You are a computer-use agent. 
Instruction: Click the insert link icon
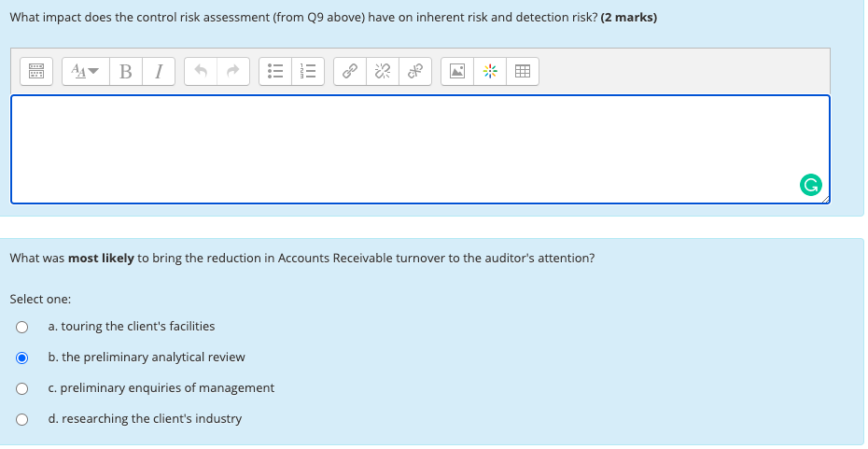(x=350, y=72)
